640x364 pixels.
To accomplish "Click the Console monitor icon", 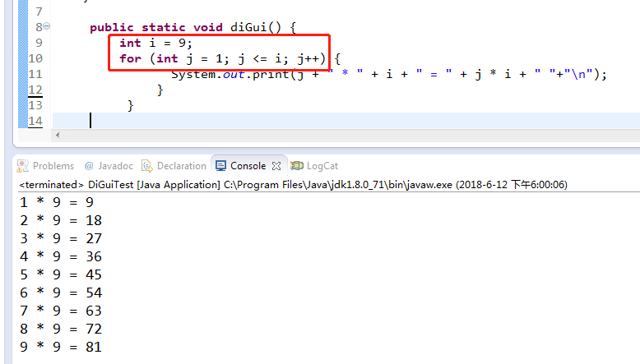I will tap(220, 166).
